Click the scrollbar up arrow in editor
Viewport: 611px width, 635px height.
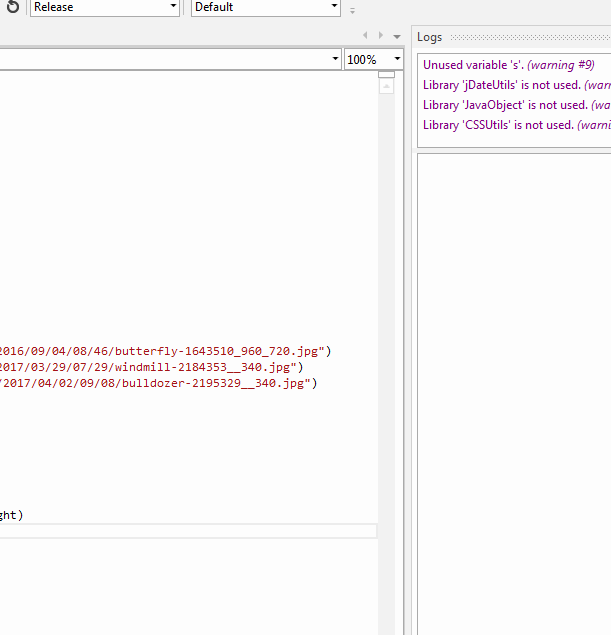(x=386, y=86)
